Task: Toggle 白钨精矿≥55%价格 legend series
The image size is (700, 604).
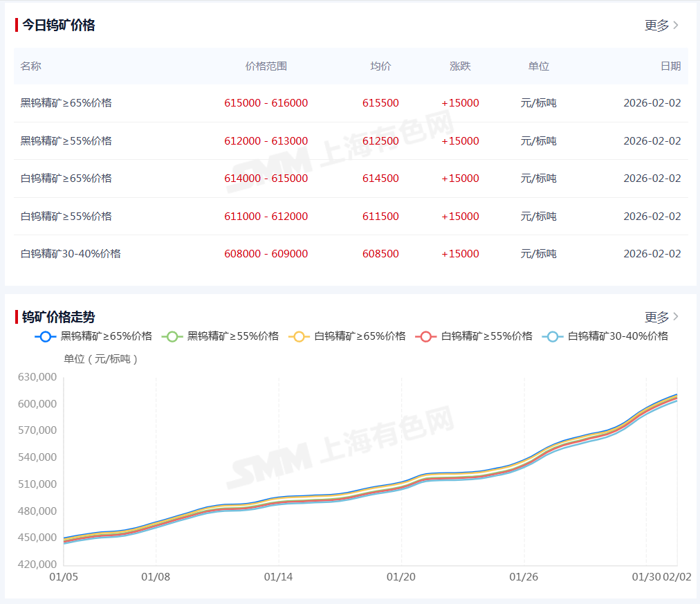Action: click(474, 336)
